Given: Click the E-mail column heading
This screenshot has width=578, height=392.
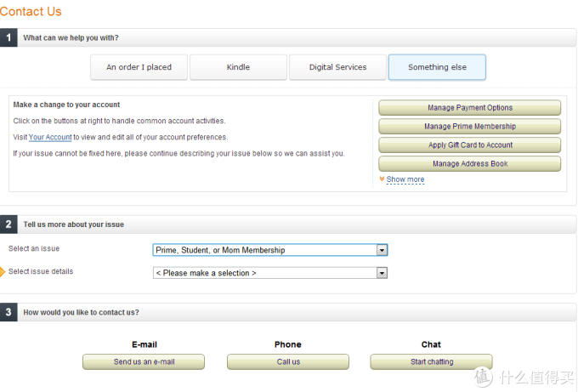Looking at the screenshot, I should (144, 344).
